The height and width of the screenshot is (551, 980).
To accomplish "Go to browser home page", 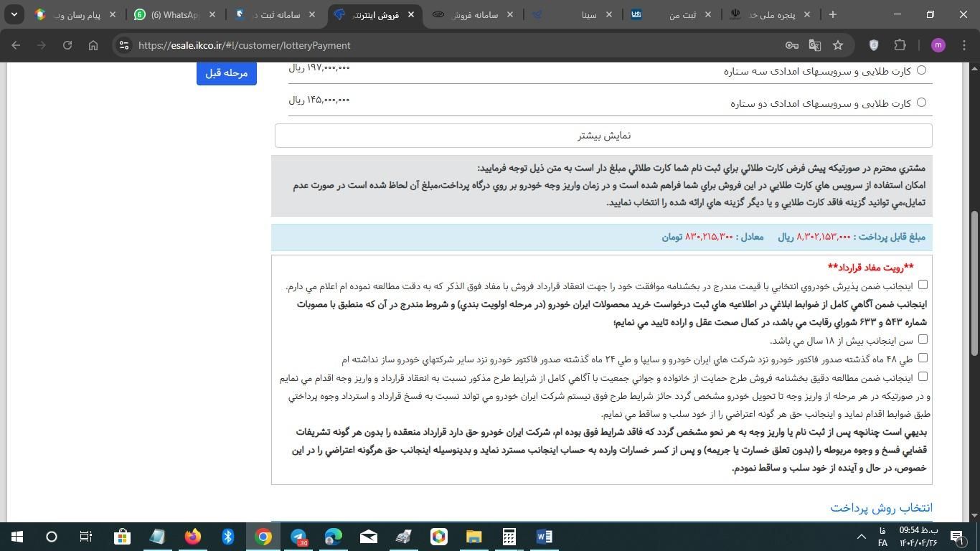I will tap(93, 45).
